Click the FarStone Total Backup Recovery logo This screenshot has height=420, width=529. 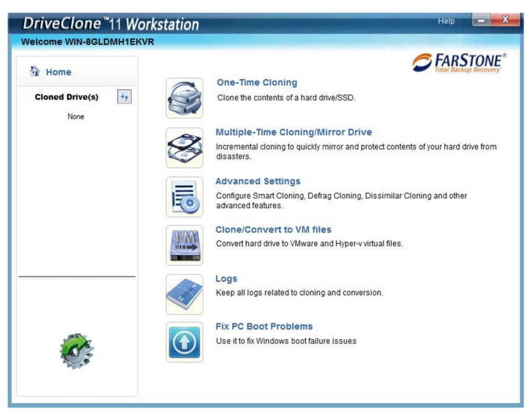point(459,62)
